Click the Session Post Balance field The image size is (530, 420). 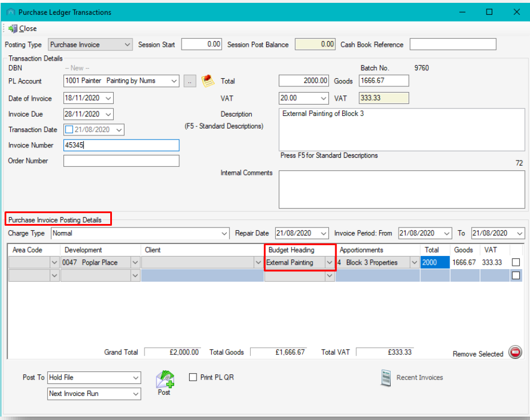point(315,45)
